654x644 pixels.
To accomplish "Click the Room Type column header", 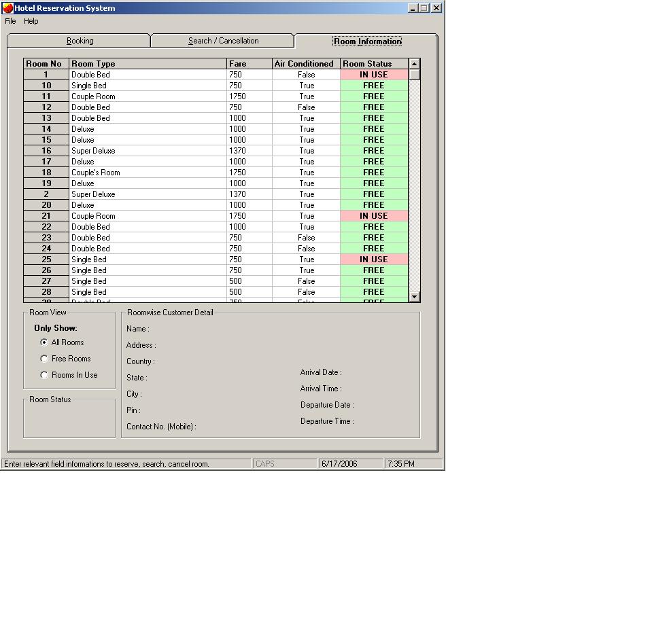I will coord(148,64).
